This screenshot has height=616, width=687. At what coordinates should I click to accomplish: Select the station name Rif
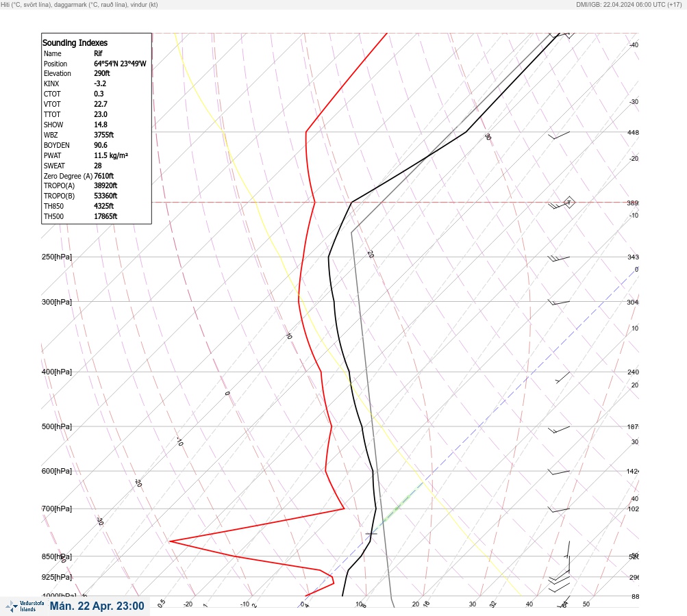(98, 53)
